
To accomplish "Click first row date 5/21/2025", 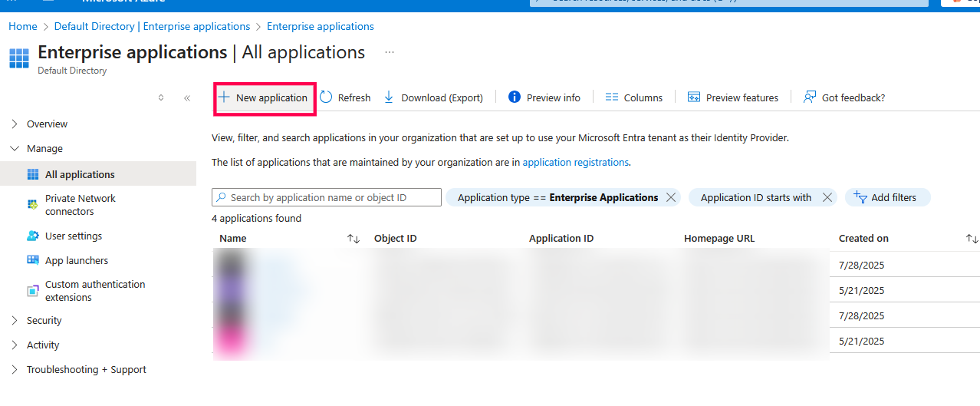I will (862, 291).
